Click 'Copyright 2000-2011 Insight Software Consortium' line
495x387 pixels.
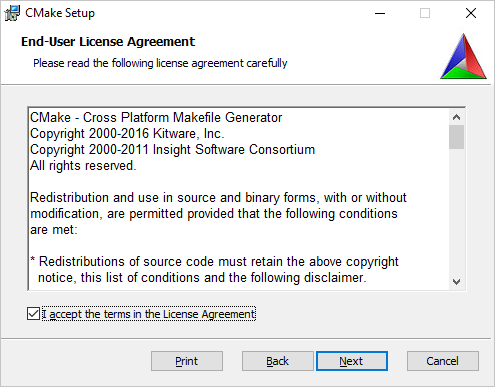point(172,150)
